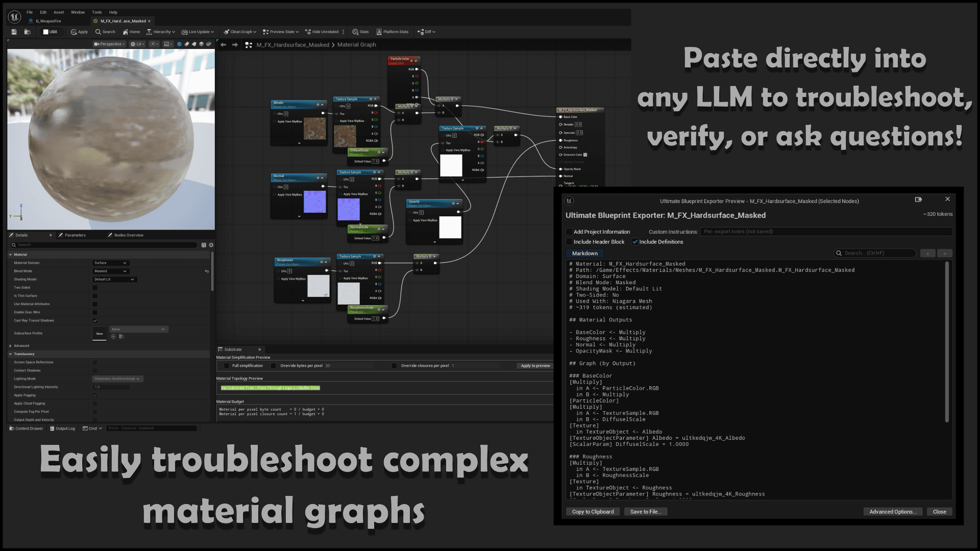The image size is (980, 551).
Task: Open the Blend Mode dropdown showing Masked
Action: [111, 271]
